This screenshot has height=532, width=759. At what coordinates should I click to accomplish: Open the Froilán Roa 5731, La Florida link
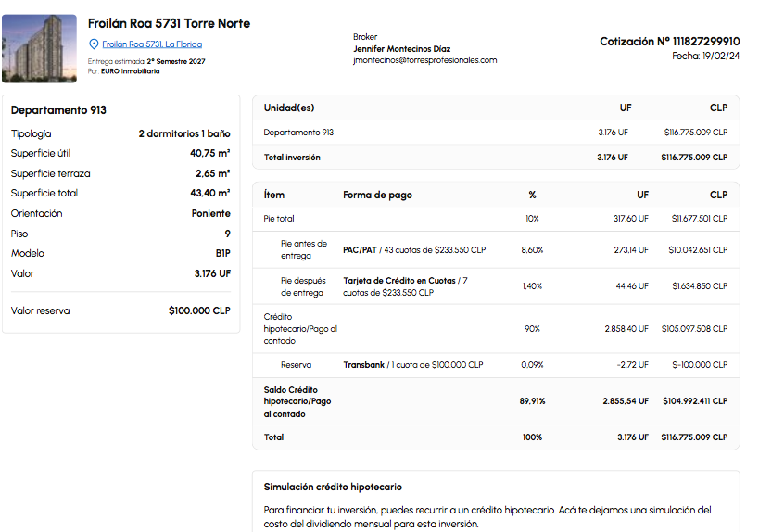(x=151, y=44)
